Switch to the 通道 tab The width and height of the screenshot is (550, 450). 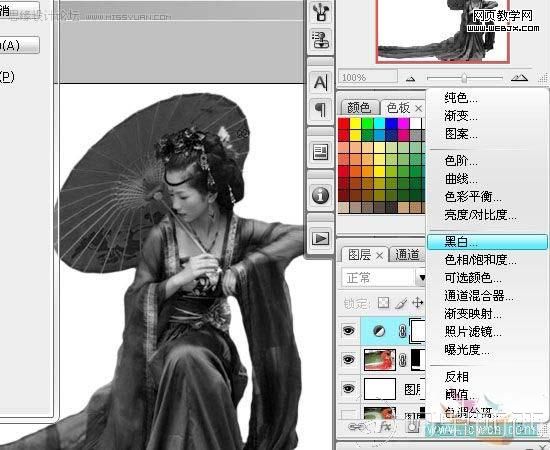[408, 255]
